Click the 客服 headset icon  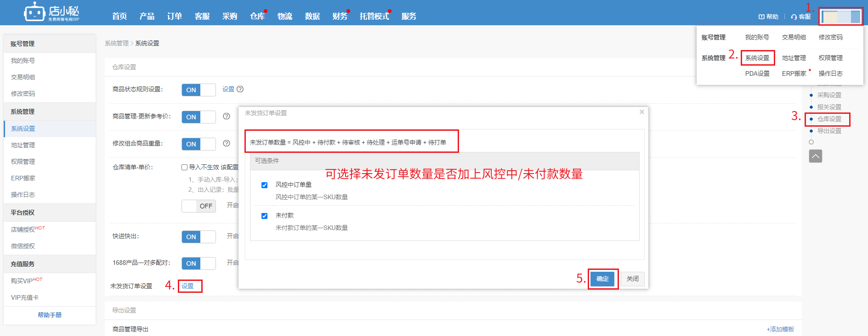click(x=794, y=17)
